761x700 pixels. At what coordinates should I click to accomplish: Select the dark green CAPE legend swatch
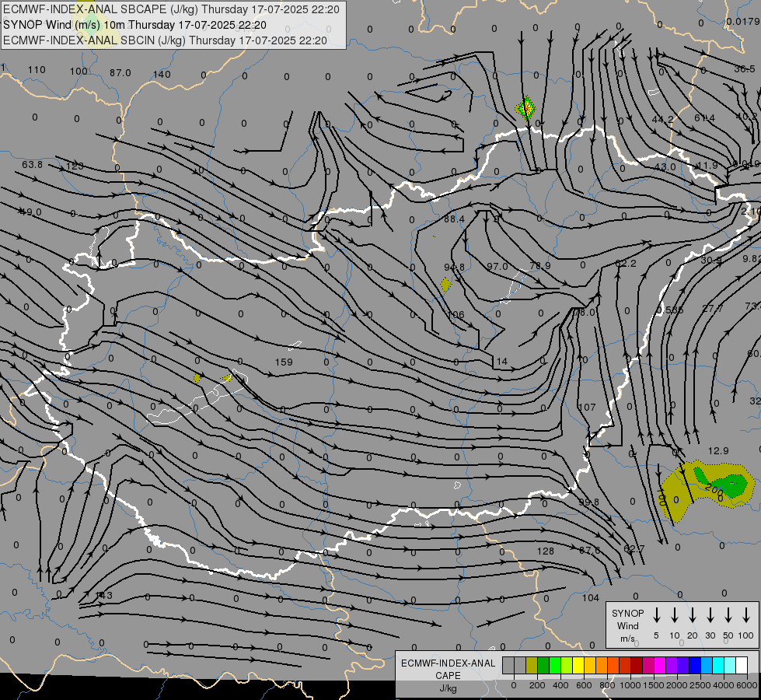click(543, 666)
